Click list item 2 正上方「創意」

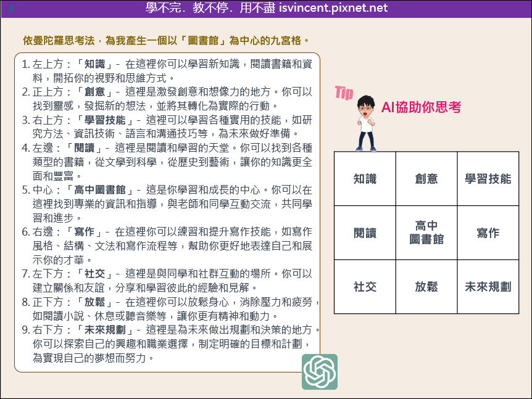pos(167,99)
